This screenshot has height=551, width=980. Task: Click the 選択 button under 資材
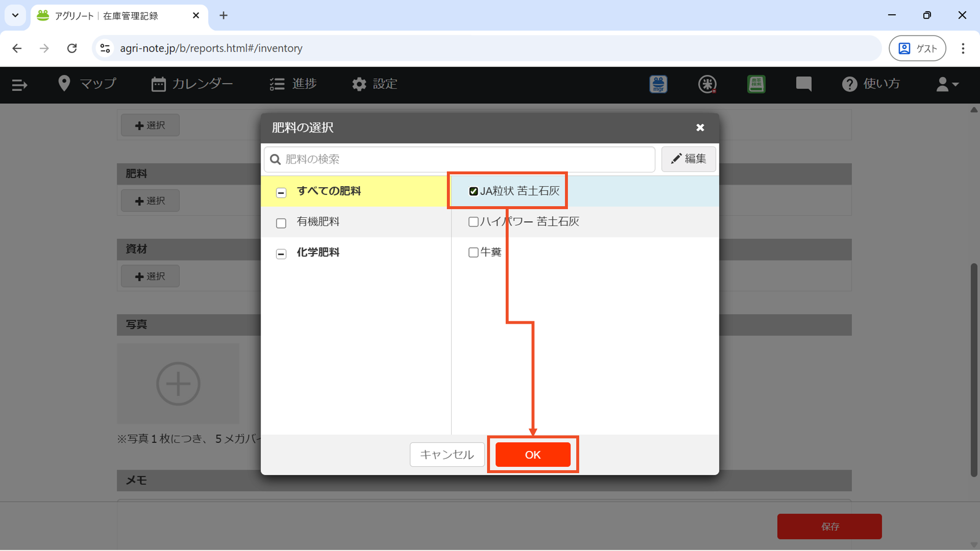(150, 276)
